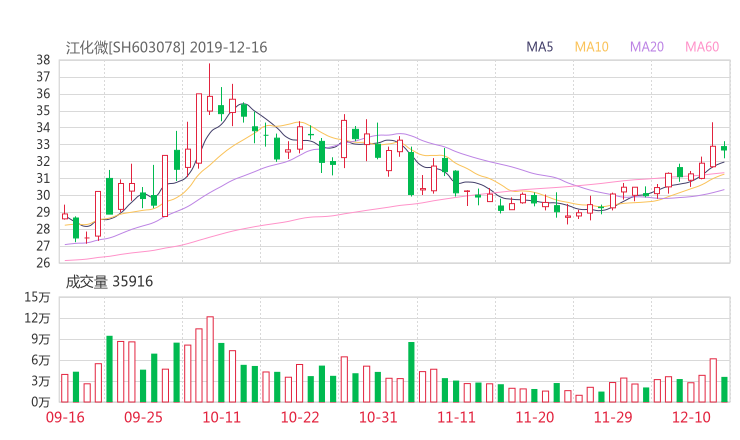740x440 pixels.
Task: Click the 11-29 date label
Action: pyautogui.click(x=612, y=417)
